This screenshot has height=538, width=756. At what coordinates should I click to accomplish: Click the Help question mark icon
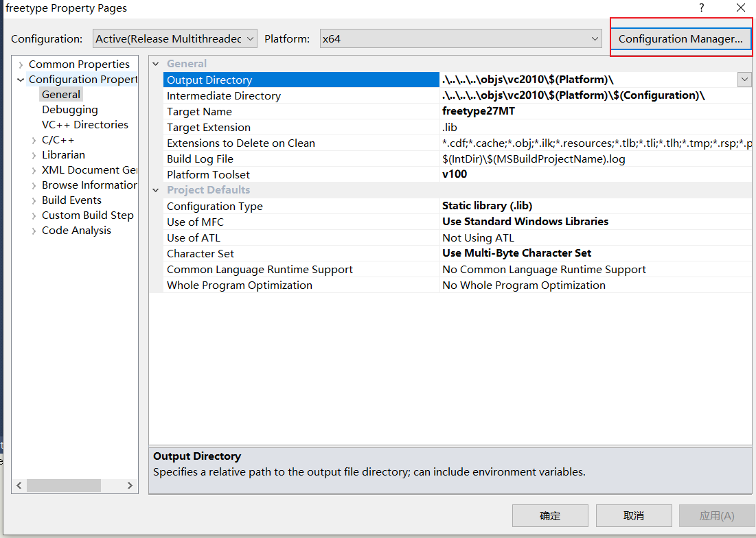pyautogui.click(x=701, y=8)
